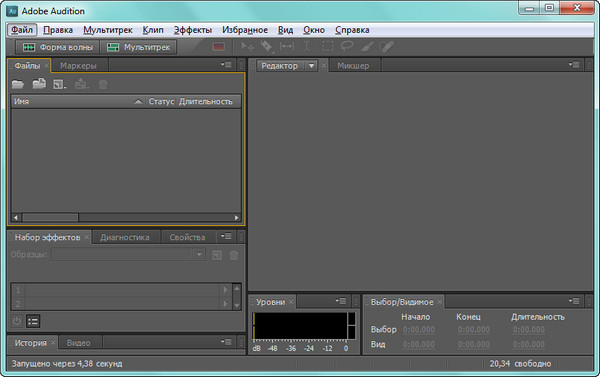Open effect slot 1 arrow menu
Image resolution: width=600 pixels, height=377 pixels.
(225, 290)
